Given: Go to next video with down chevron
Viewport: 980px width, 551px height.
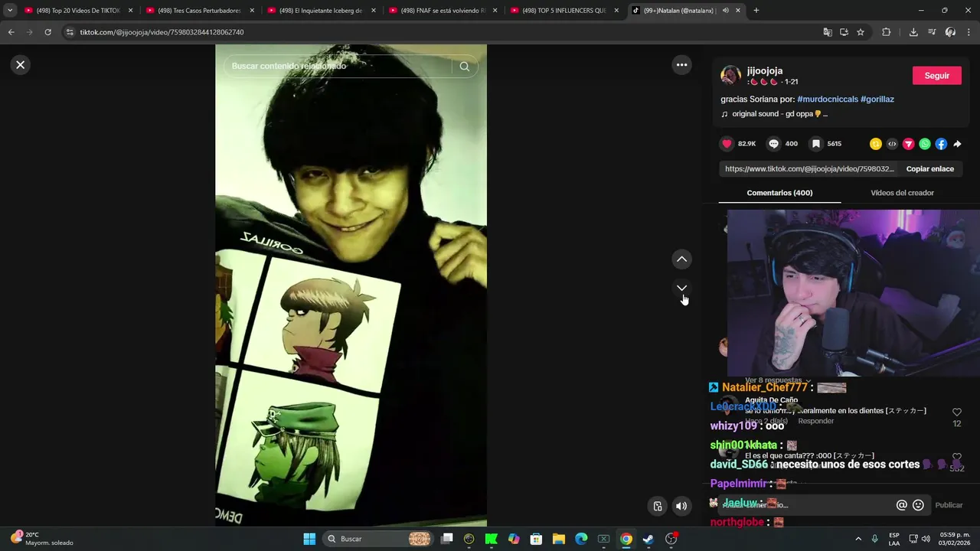Looking at the screenshot, I should [x=681, y=289].
